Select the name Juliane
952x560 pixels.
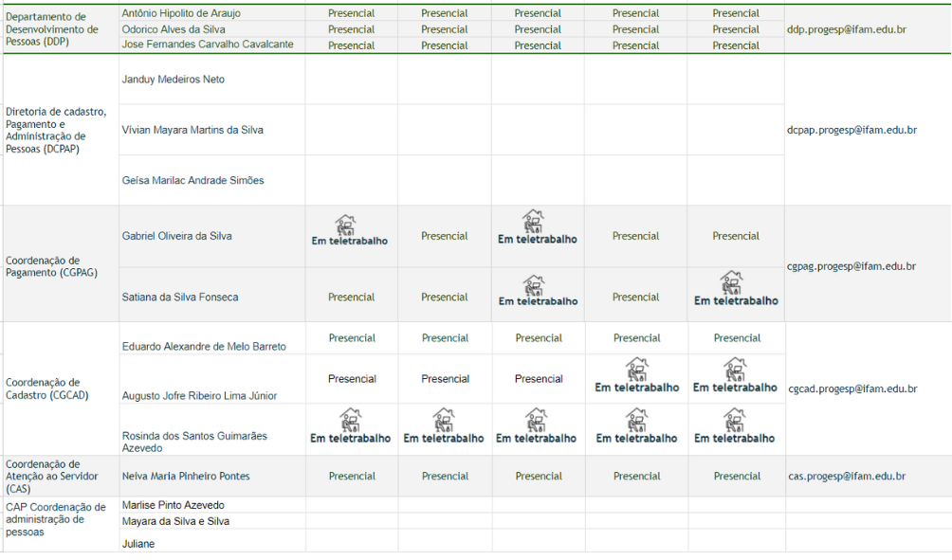(138, 544)
